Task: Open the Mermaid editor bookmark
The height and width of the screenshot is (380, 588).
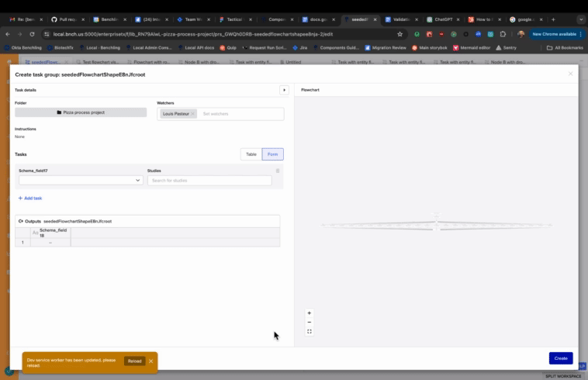Action: [x=472, y=48]
